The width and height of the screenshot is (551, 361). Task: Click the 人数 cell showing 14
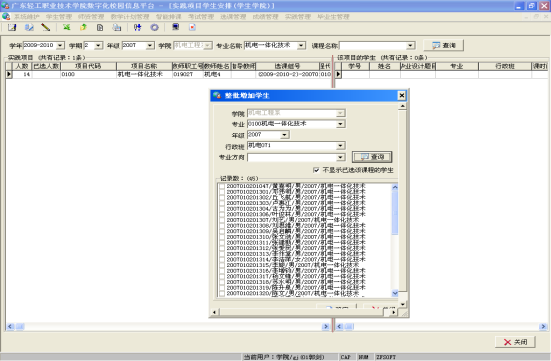22,74
